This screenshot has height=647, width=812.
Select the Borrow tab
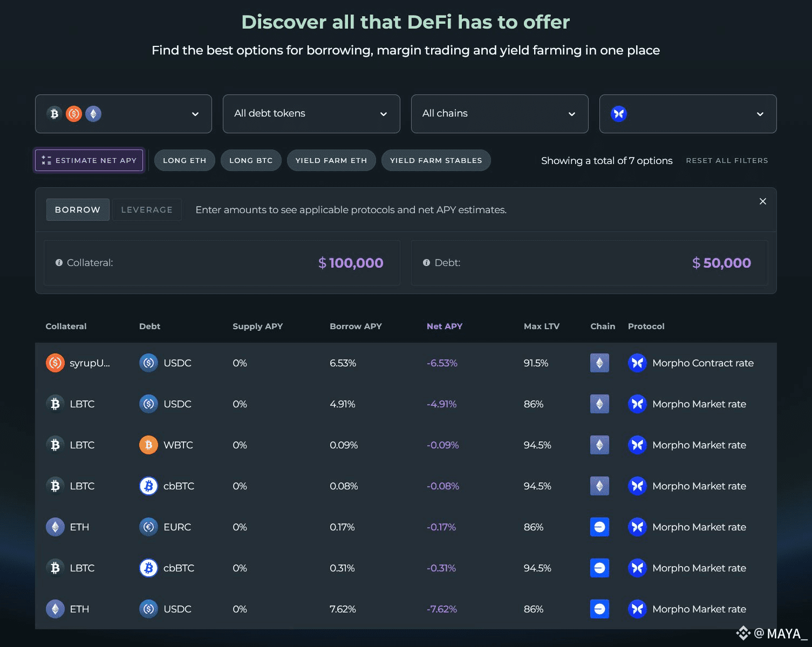click(x=78, y=210)
